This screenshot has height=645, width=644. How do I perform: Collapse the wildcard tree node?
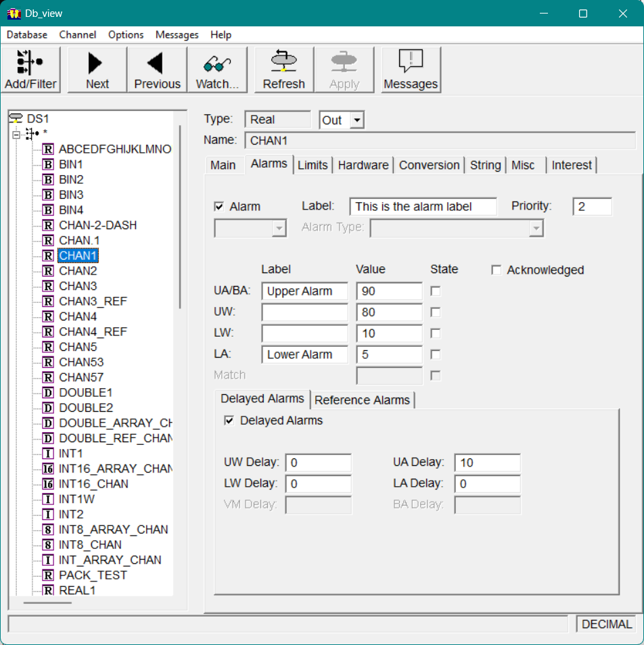[x=16, y=134]
